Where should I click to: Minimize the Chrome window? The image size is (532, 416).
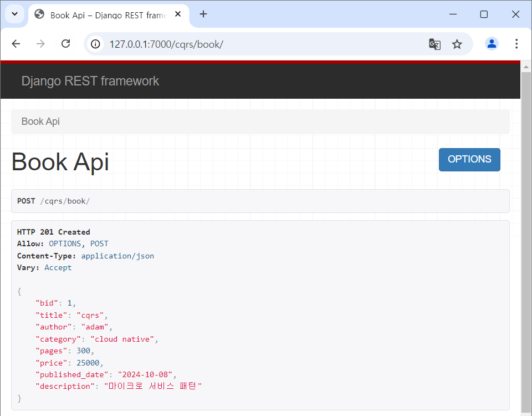(453, 14)
